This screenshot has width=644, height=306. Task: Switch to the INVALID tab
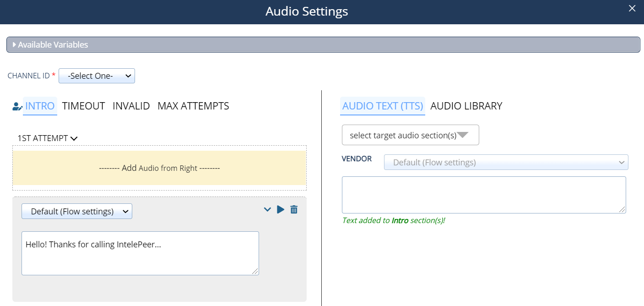(131, 106)
